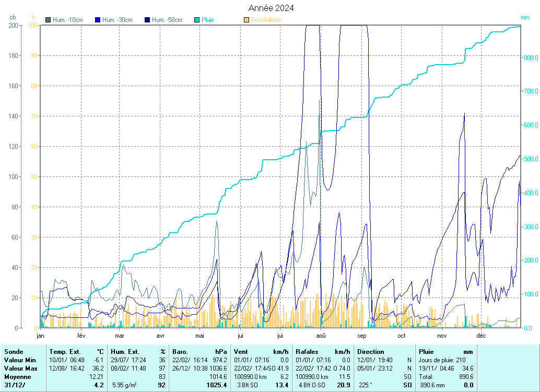The height and width of the screenshot is (392, 540).
Task: Click the "Baro." column header in the table
Action: point(180,352)
